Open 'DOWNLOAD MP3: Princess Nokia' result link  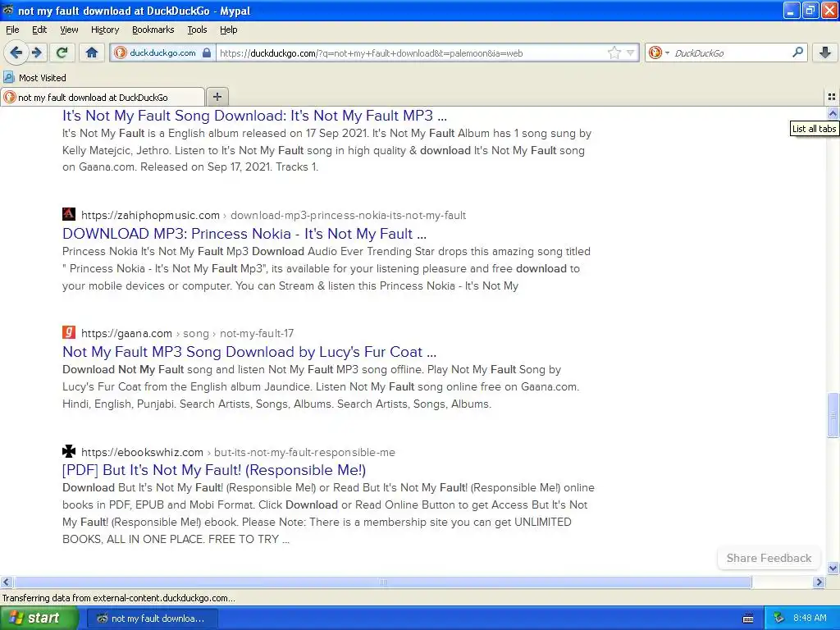(x=244, y=234)
